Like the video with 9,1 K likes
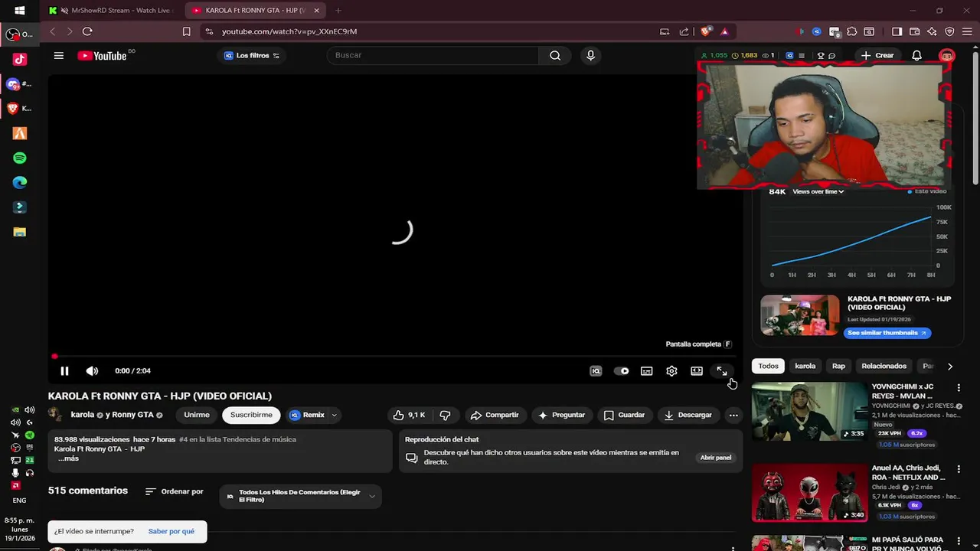Image resolution: width=980 pixels, height=551 pixels. (x=410, y=415)
